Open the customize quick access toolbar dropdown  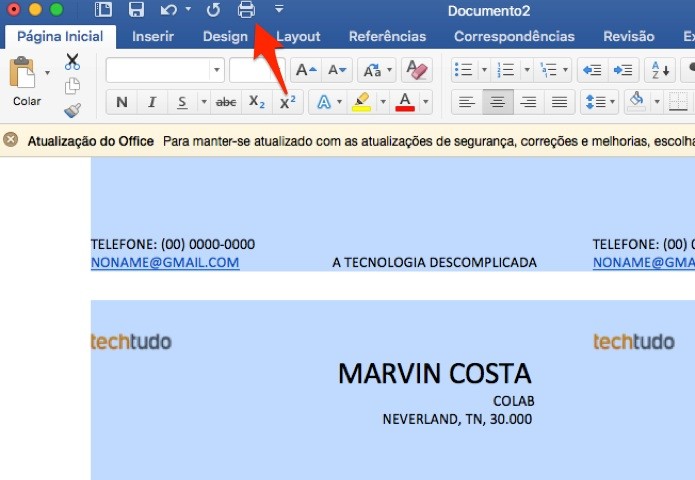279,10
